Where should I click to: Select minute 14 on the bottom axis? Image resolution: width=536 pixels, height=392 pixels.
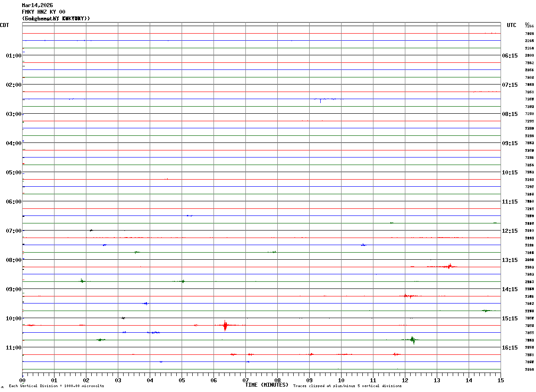[469, 380]
